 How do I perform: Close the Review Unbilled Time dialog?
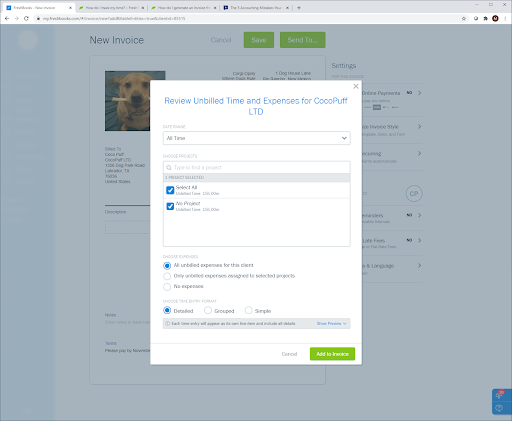(x=356, y=86)
